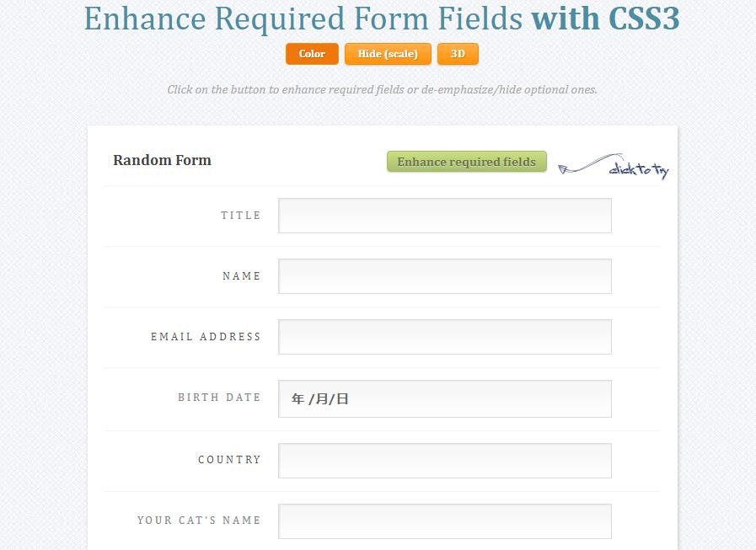The image size is (756, 550).
Task: Click the handwritten click to try arrow
Action: pyautogui.click(x=614, y=166)
